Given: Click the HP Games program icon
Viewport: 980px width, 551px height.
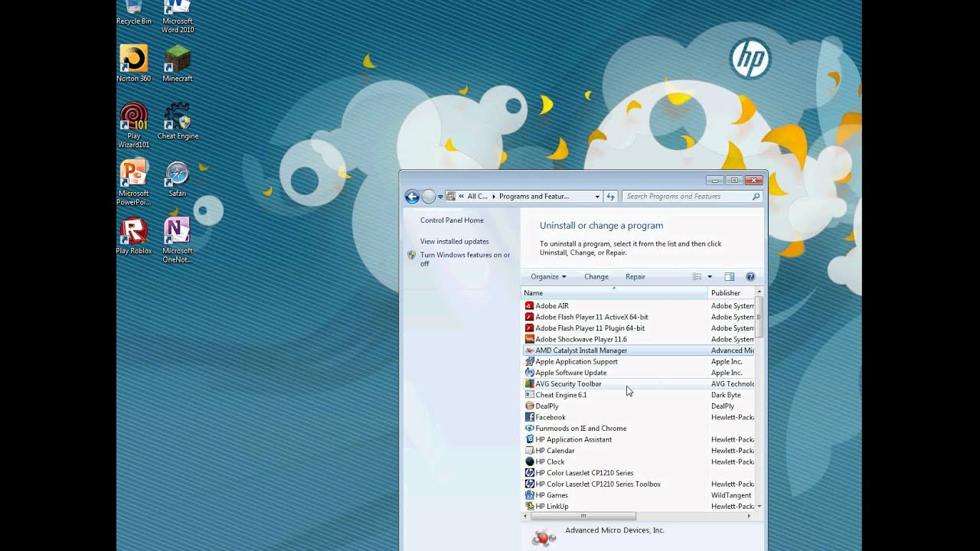Looking at the screenshot, I should pos(529,495).
